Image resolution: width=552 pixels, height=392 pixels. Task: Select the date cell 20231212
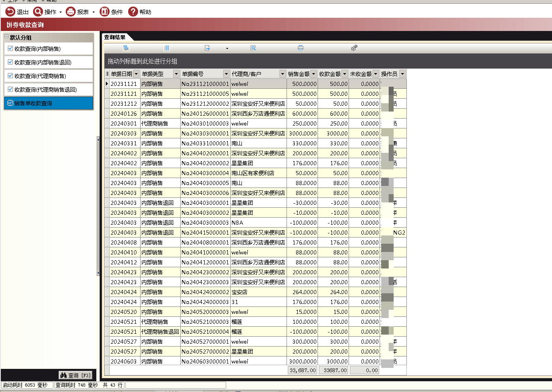click(124, 104)
